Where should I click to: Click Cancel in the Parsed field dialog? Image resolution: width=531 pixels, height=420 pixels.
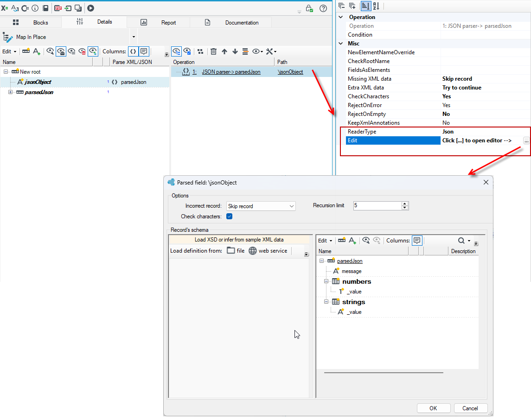coord(470,408)
